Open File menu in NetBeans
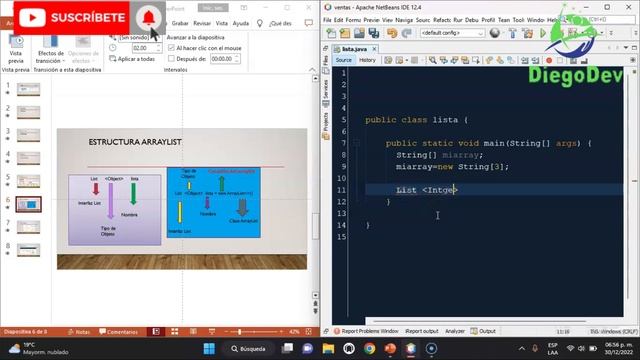This screenshot has width=640, height=360. [x=327, y=20]
